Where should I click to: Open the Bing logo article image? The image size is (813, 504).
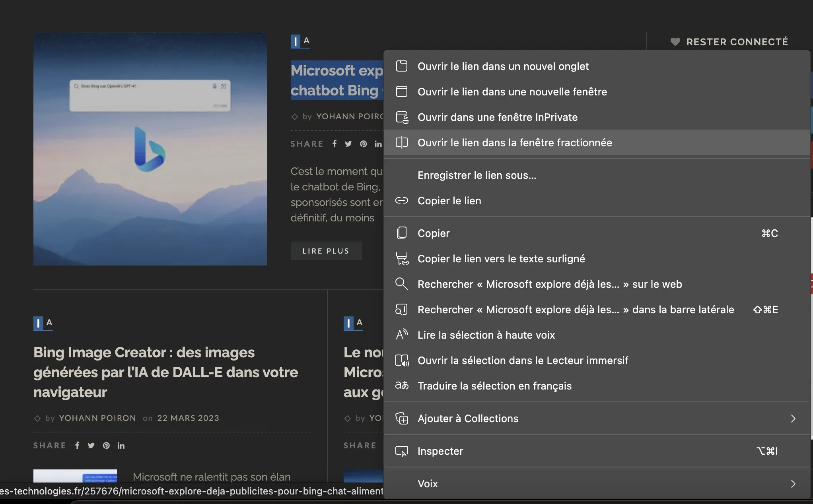(150, 149)
